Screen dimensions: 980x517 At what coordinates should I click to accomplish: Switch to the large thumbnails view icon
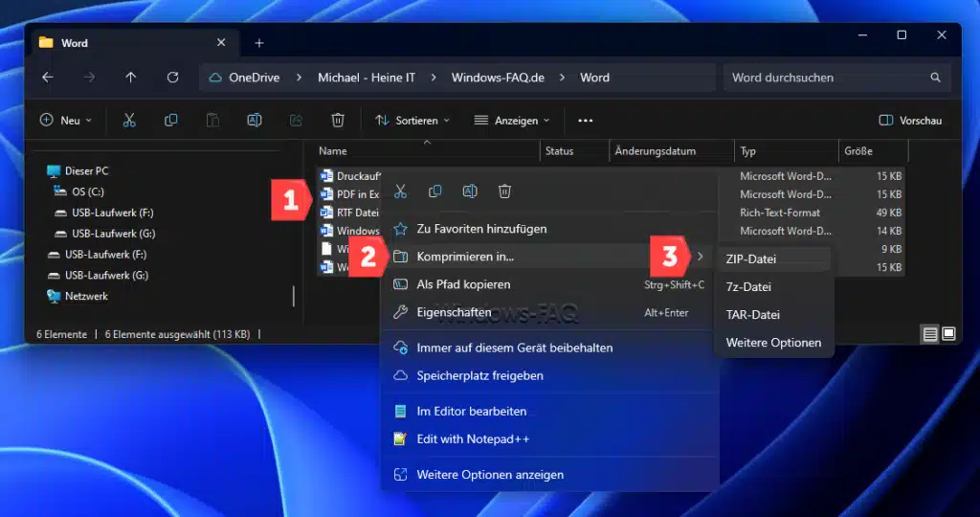948,334
